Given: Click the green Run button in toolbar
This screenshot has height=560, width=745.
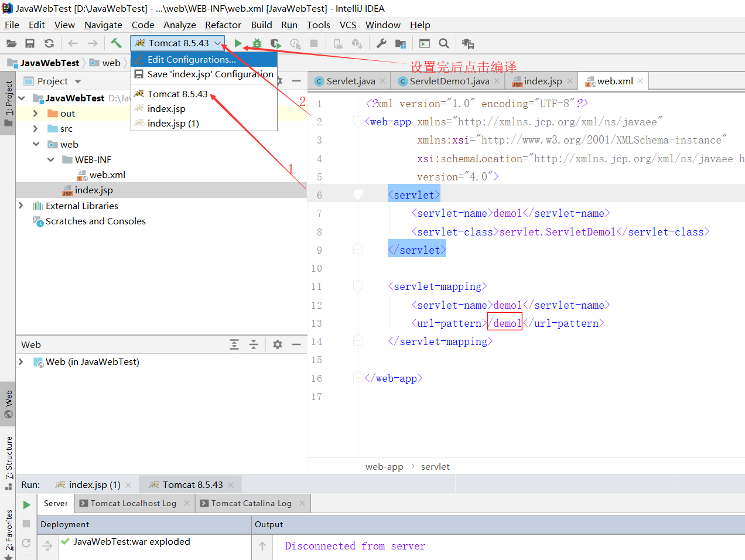Looking at the screenshot, I should click(238, 43).
